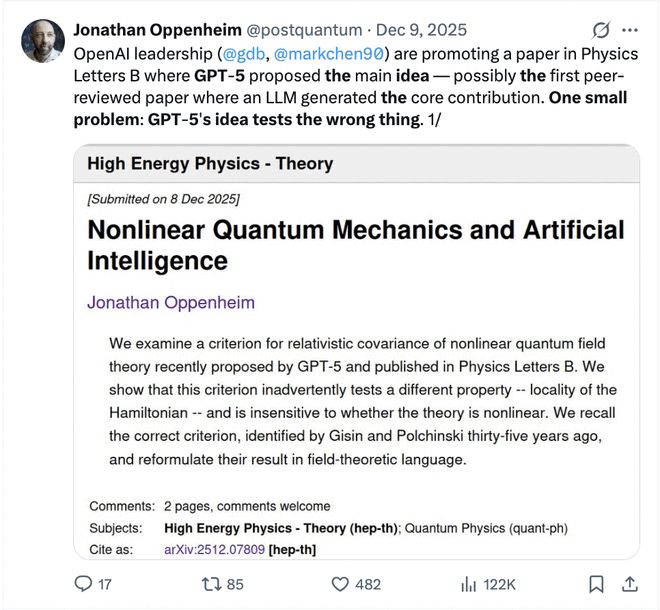Click the 85 reposts count
The width and height of the screenshot is (660, 610).
coord(235,584)
